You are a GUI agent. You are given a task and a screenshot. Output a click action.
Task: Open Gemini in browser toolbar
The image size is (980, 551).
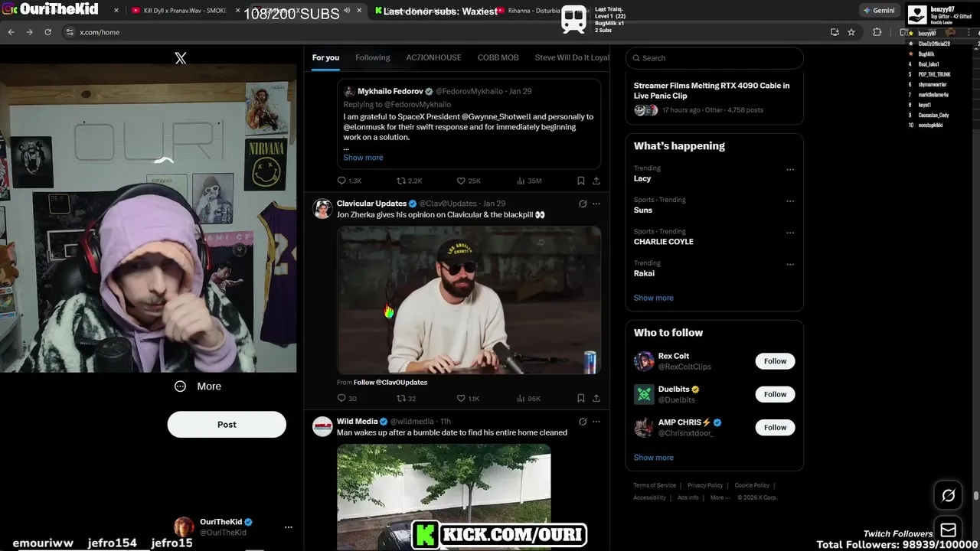click(x=878, y=11)
